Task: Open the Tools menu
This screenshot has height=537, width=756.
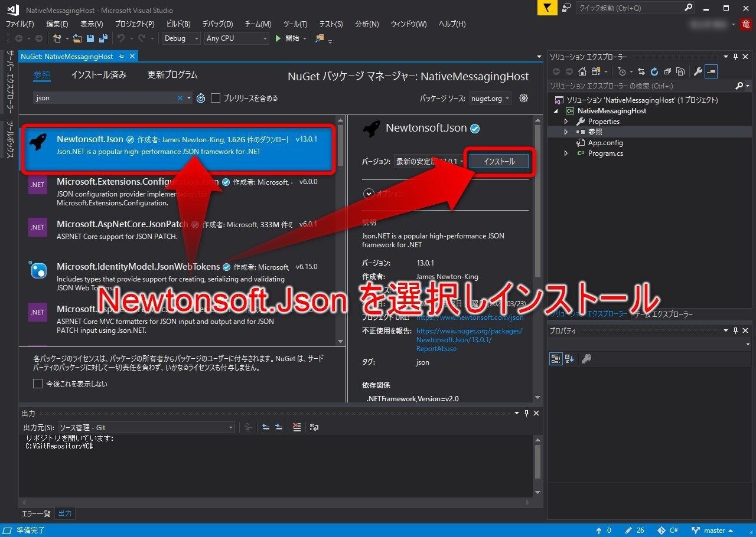Action: point(295,24)
